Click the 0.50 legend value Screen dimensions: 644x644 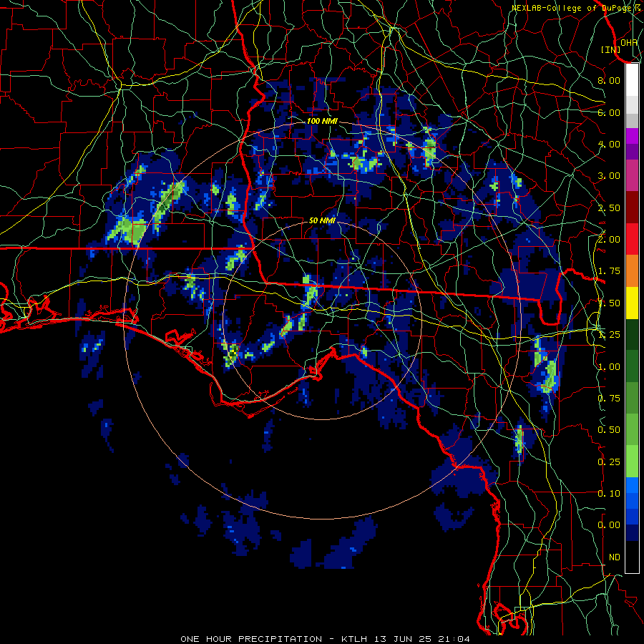(609, 430)
